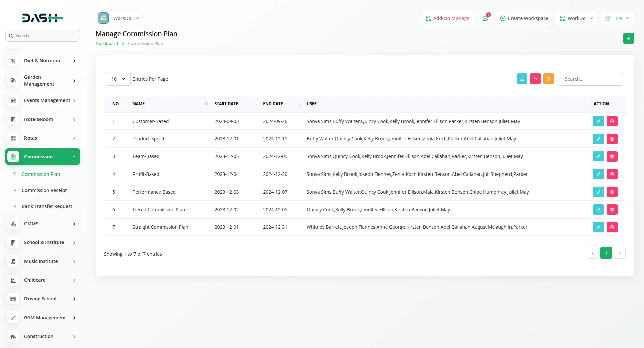Open the Add-On Manager
This screenshot has width=644, height=348.
[448, 18]
